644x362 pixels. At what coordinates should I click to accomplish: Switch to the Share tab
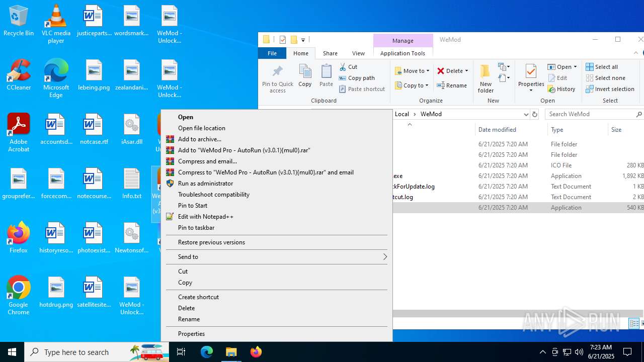coord(330,53)
